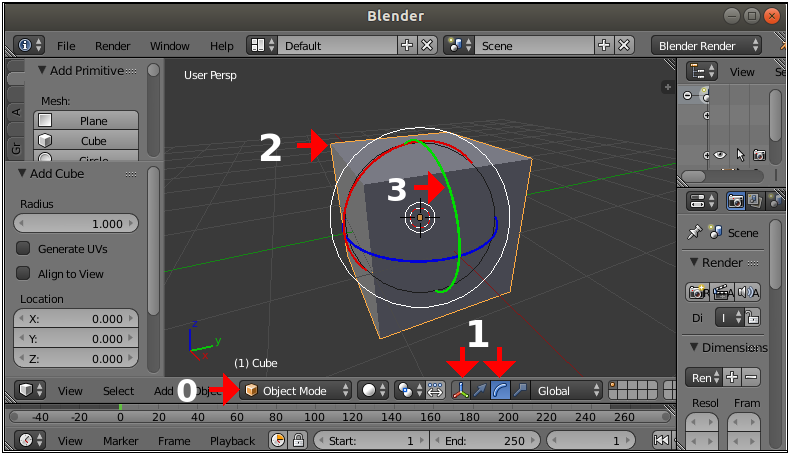Viewport: 790px width, 454px height.
Task: Collapse top outliner tree item minus
Action: click(x=688, y=95)
